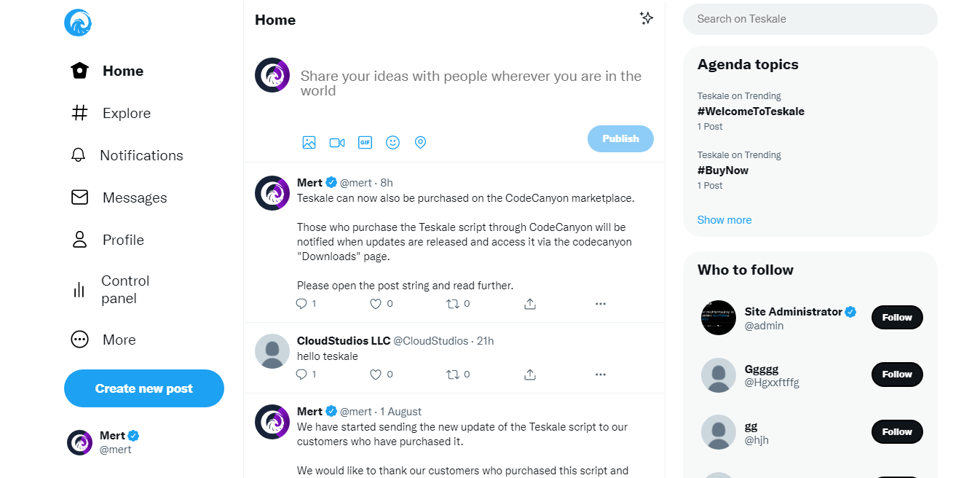
Task: Repost the CloudStudios LLC post
Action: 453,375
